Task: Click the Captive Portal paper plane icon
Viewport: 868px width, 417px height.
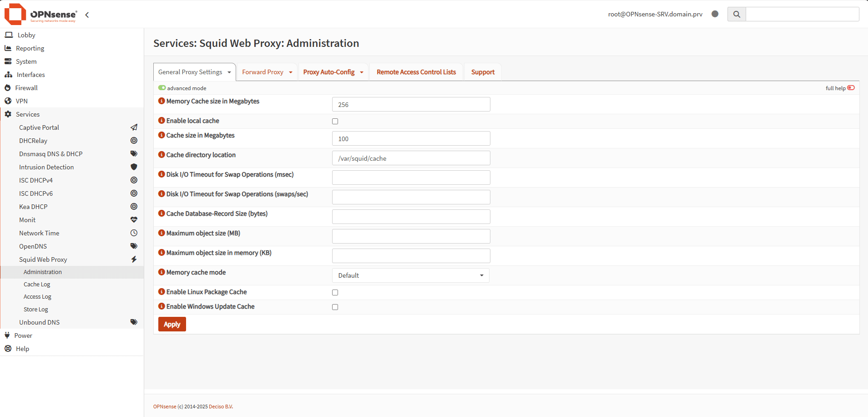Action: (x=134, y=127)
